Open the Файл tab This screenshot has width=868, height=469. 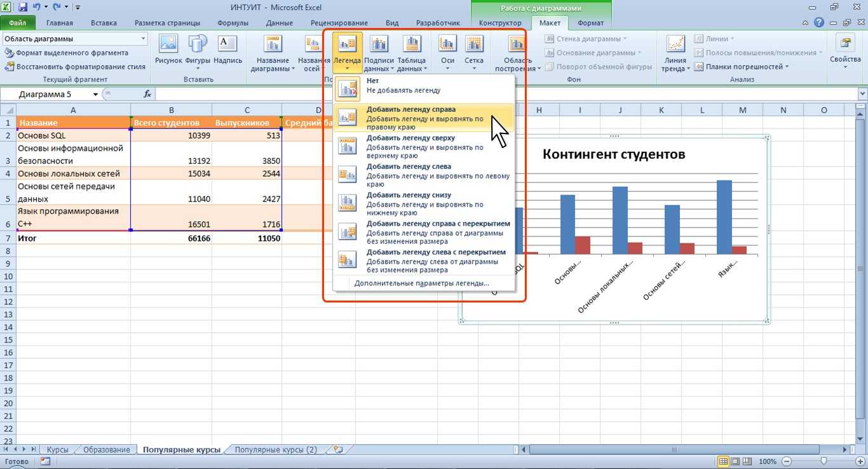[18, 23]
